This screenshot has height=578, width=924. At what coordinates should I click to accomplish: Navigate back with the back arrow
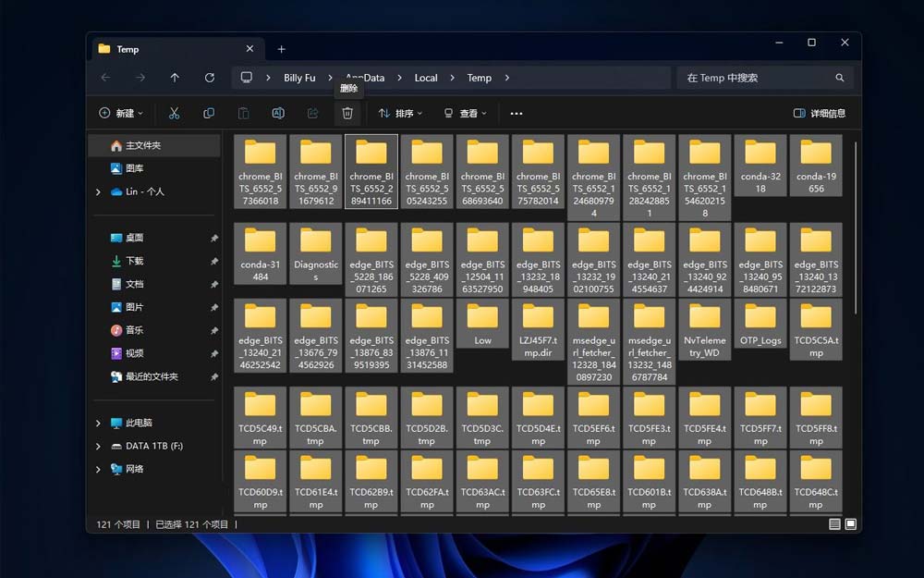click(105, 78)
